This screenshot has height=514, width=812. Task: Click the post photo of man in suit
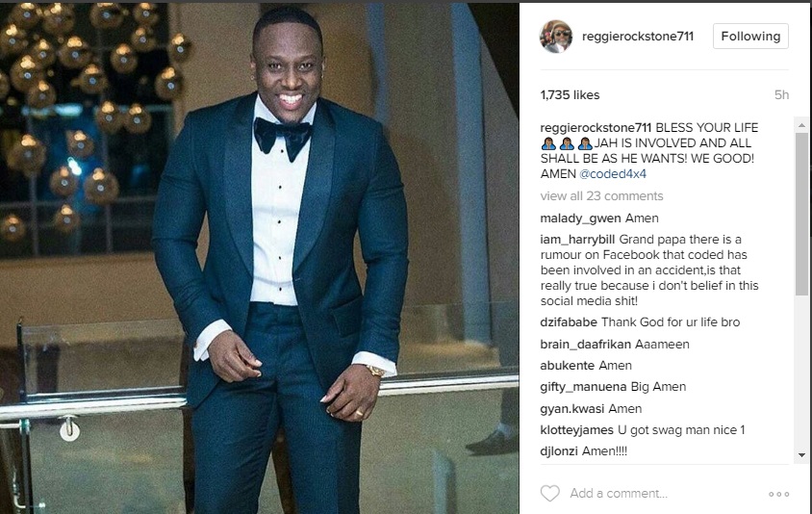coord(260,258)
